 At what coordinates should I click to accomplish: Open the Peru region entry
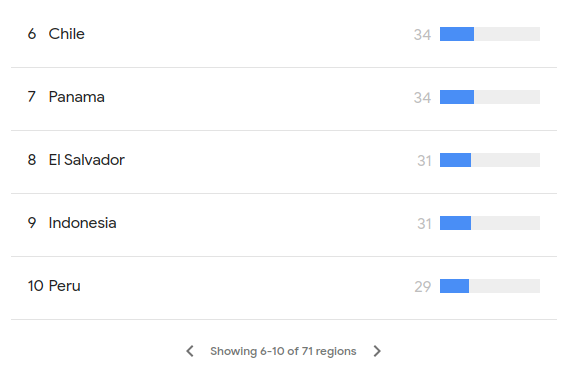[284, 286]
